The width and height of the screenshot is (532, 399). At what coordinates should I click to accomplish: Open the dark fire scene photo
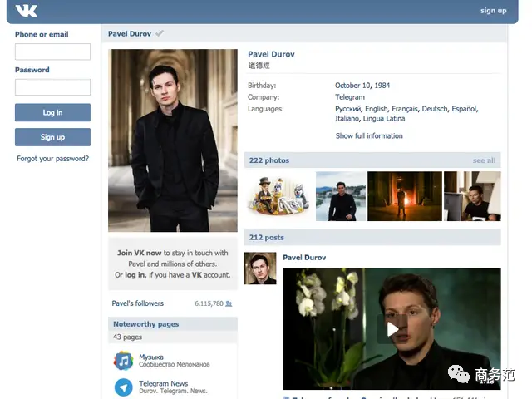pyautogui.click(x=405, y=196)
